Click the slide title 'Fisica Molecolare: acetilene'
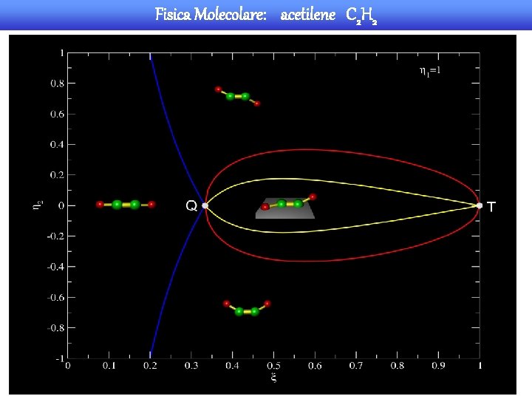532x399 pixels. (x=245, y=15)
